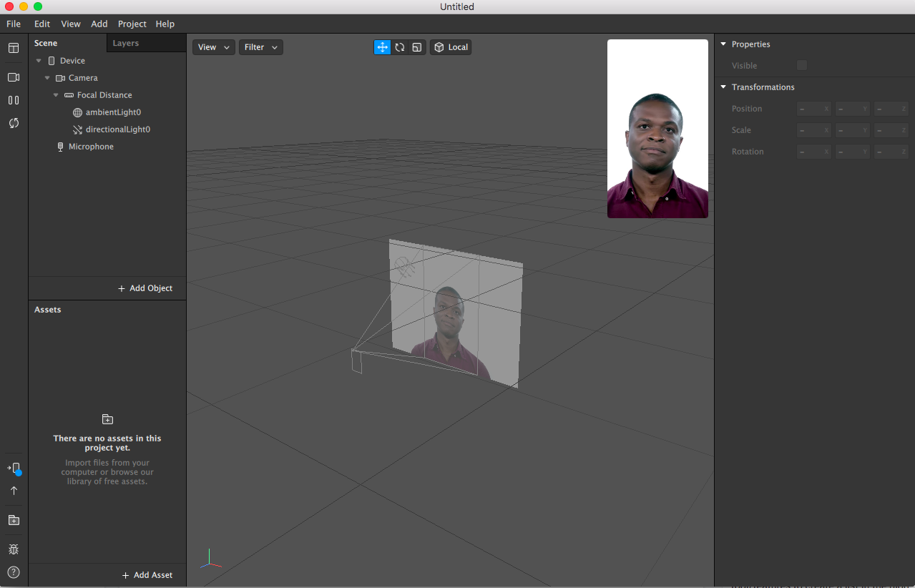Collapse the Device tree node

point(39,61)
